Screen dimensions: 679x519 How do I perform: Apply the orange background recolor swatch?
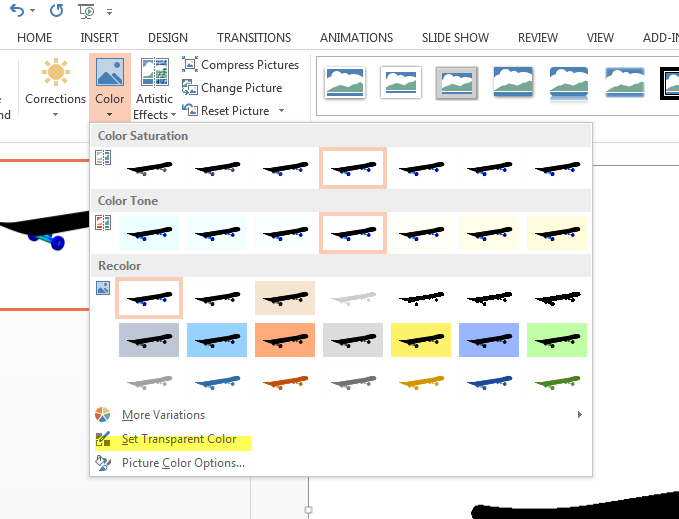pos(285,340)
